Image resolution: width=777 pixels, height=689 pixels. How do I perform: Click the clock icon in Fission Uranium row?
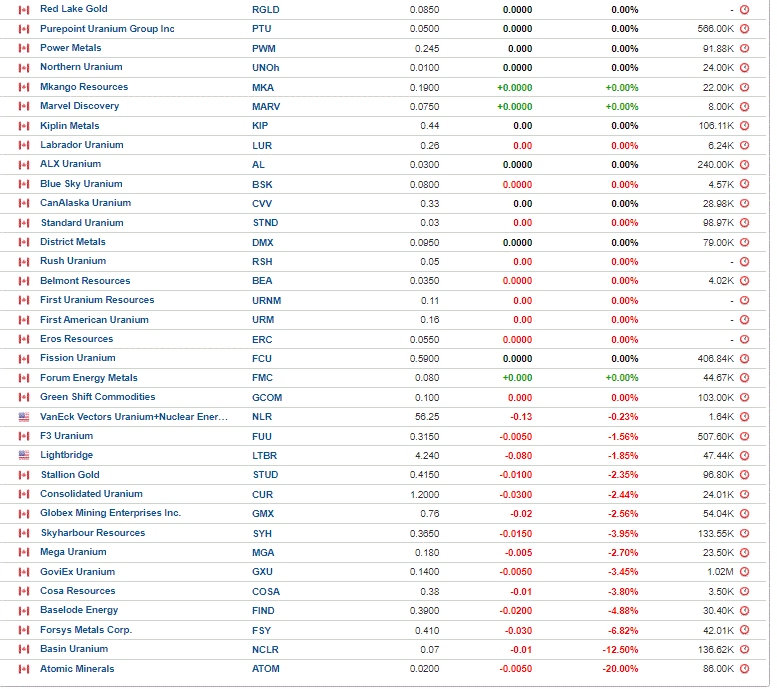click(x=744, y=358)
